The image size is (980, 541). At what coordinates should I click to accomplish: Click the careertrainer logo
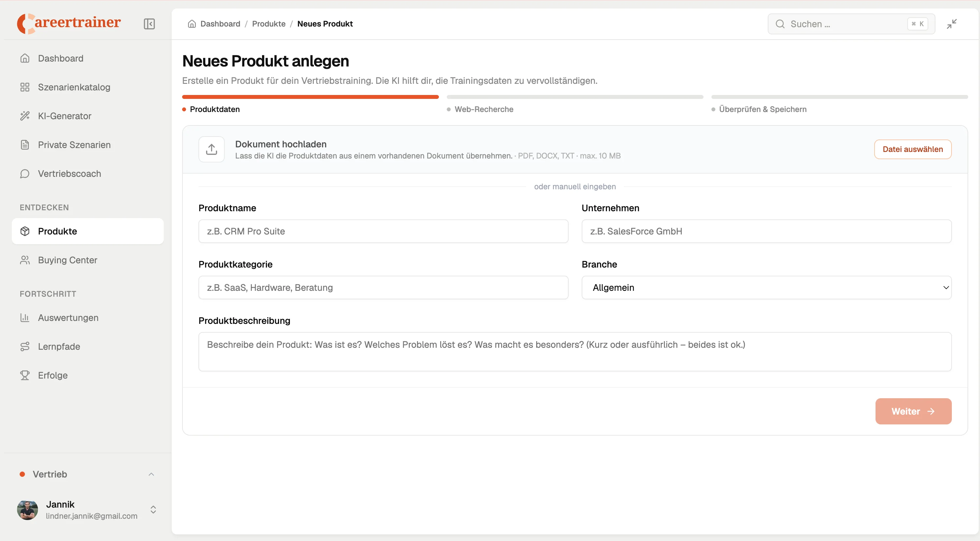coord(69,23)
